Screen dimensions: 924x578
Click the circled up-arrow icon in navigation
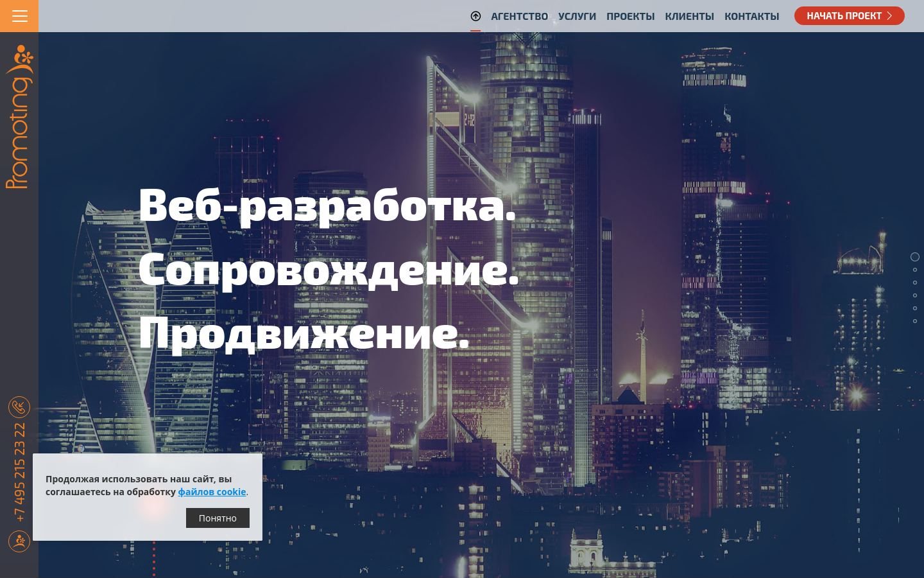click(x=475, y=16)
